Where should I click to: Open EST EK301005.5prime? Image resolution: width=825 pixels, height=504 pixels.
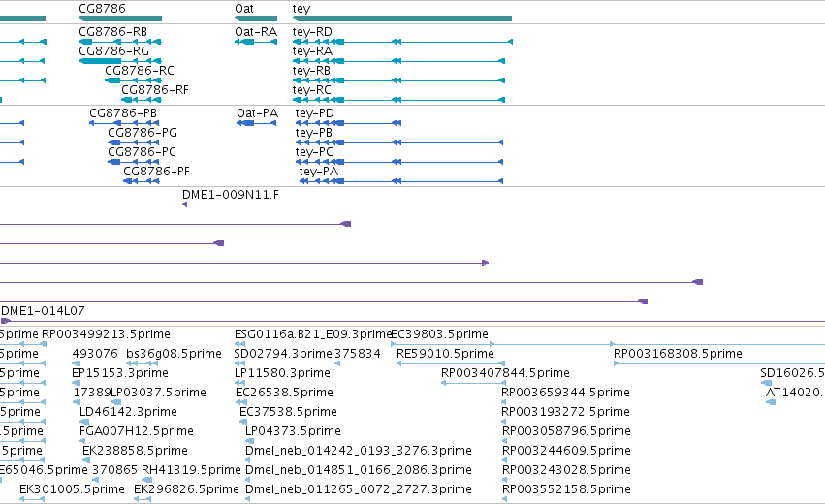pos(72,489)
